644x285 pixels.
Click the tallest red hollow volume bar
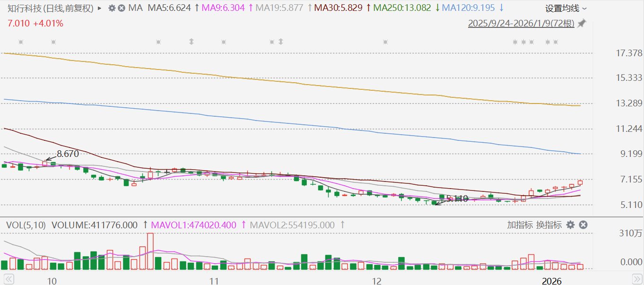150,251
